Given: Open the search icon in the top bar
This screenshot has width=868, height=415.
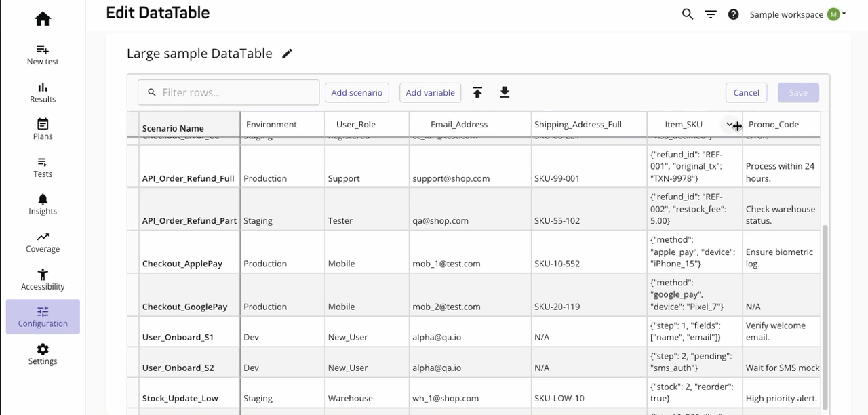Looking at the screenshot, I should tap(687, 14).
